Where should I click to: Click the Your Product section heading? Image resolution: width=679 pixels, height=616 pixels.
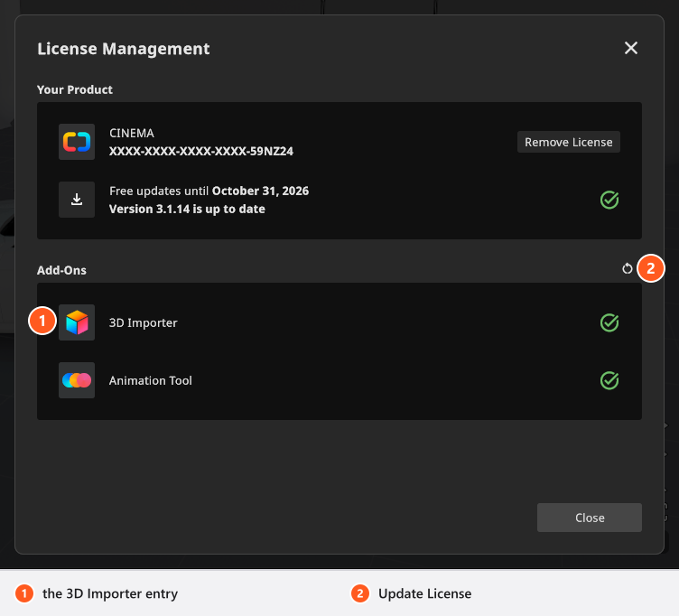click(x=75, y=89)
